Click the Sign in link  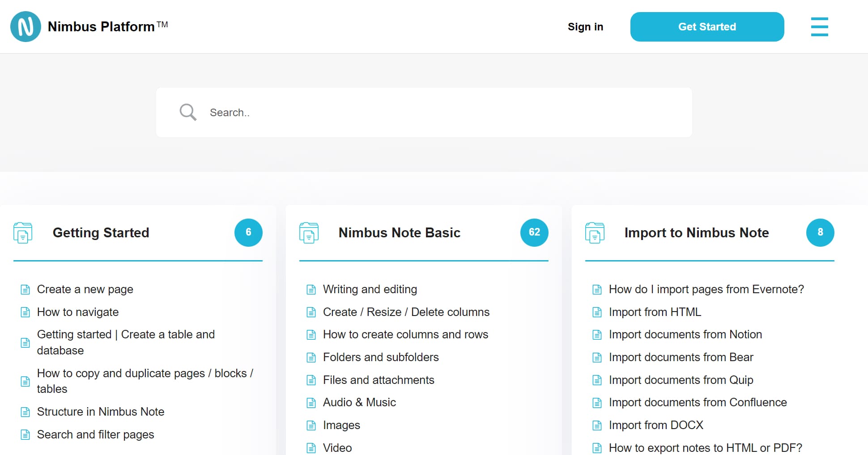[585, 27]
